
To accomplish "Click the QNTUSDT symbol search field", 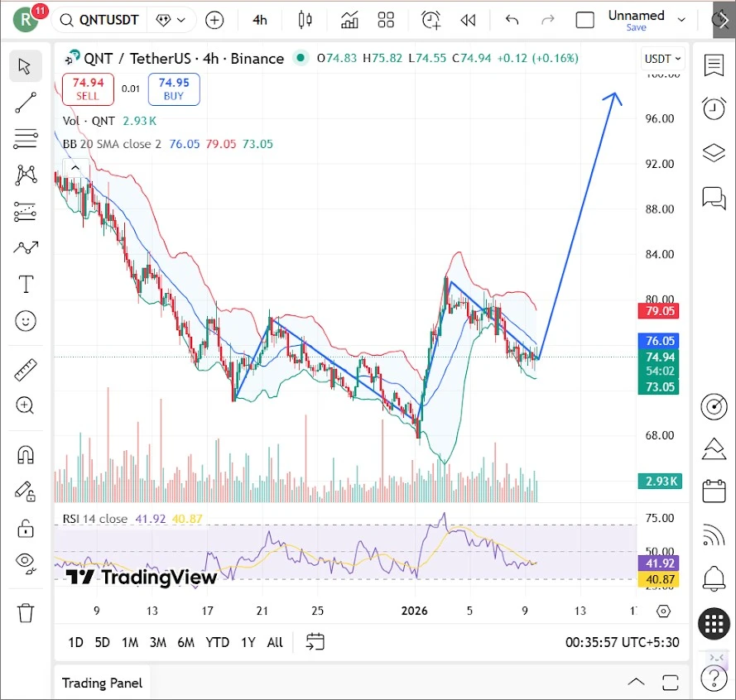I will (x=108, y=20).
